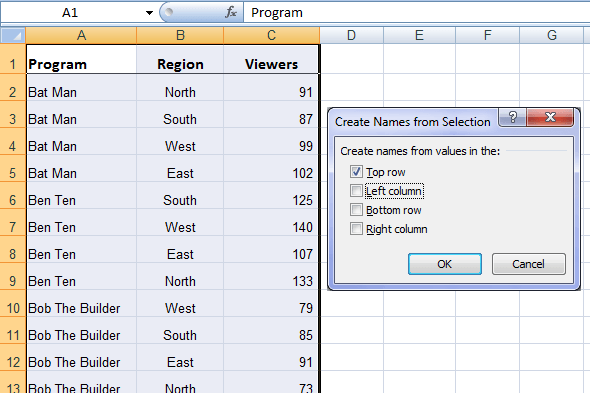Close the Create Names from Selection dialog
This screenshot has width=590, height=393.
coord(550,117)
